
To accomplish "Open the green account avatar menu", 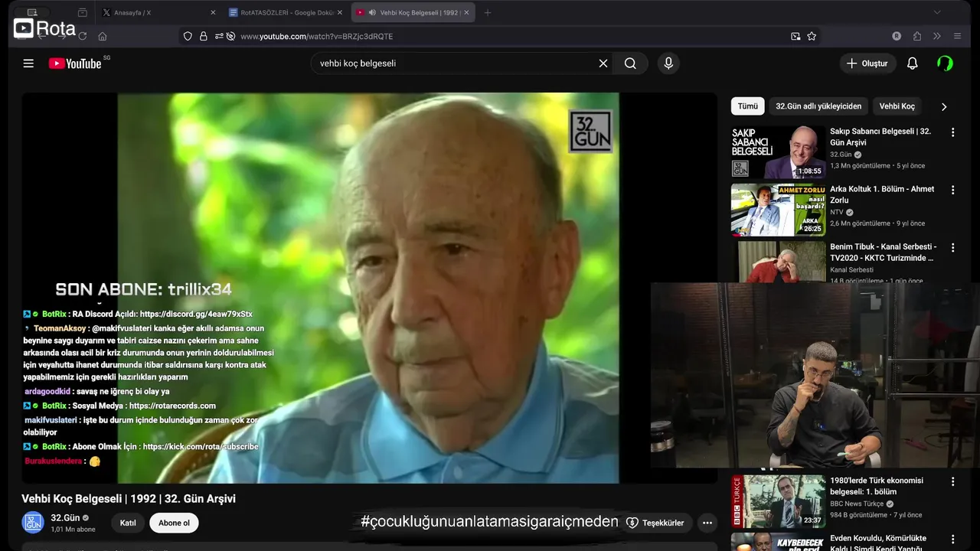I will 946,64.
